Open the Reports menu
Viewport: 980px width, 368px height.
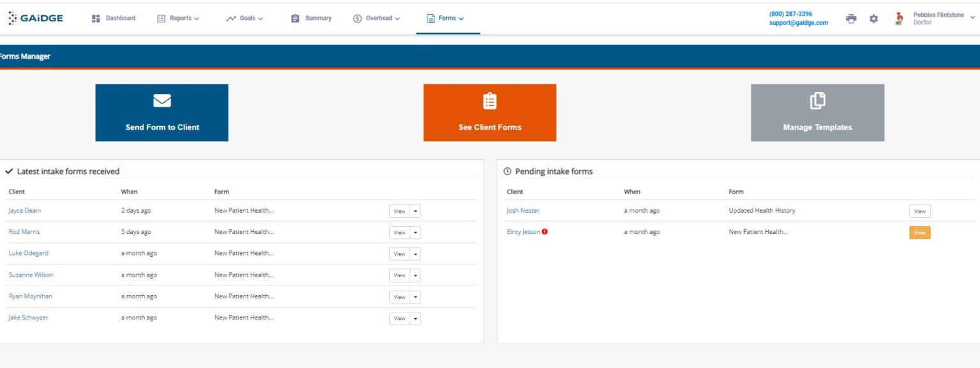[179, 19]
